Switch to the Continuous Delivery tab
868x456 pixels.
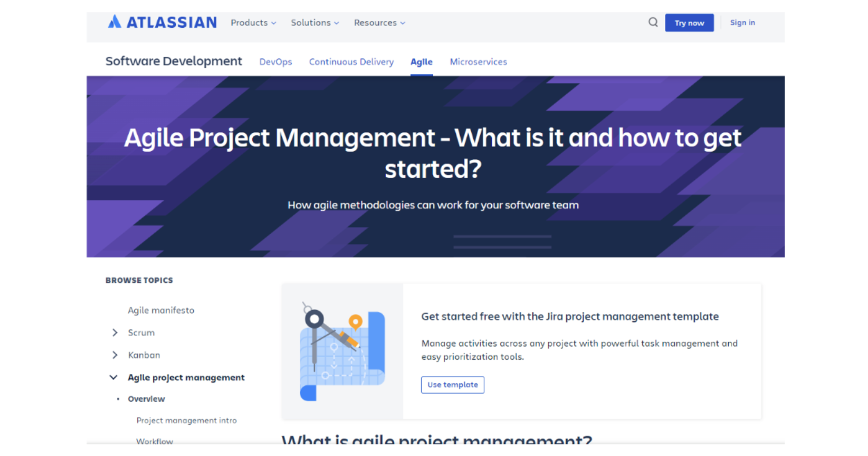click(351, 62)
